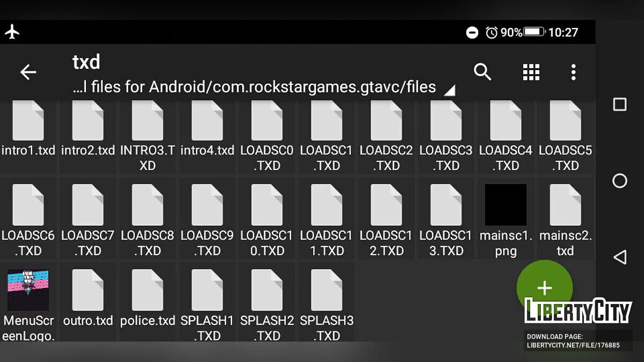Screen dimensions: 644x362
Task: Open recent apps with the square button
Action: click(619, 104)
